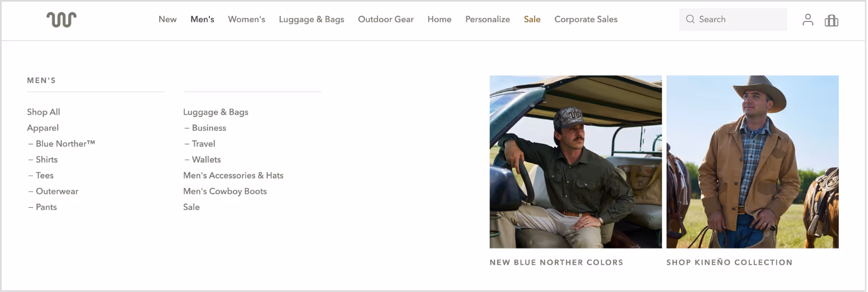
Task: Click the King Ranch logo icon
Action: [x=62, y=20]
